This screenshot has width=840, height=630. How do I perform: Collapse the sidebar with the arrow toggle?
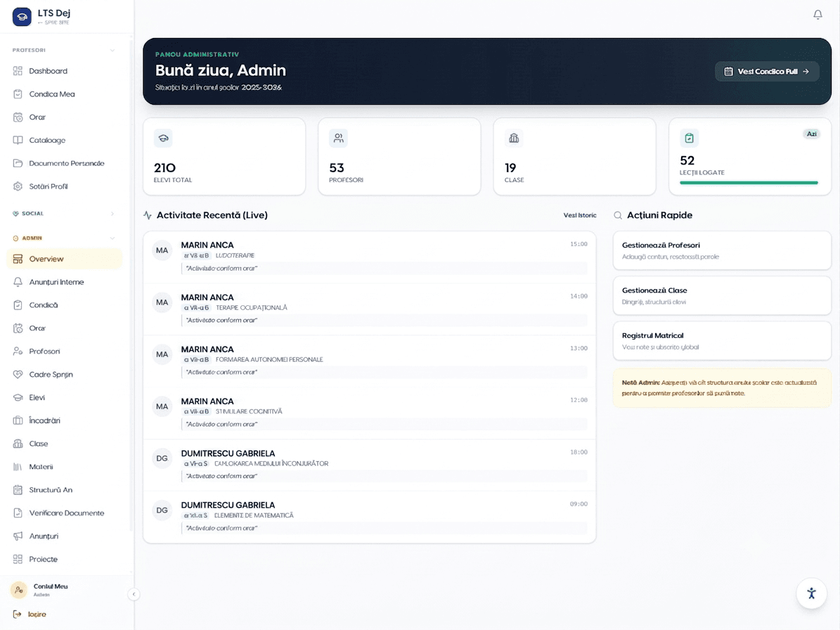point(134,594)
